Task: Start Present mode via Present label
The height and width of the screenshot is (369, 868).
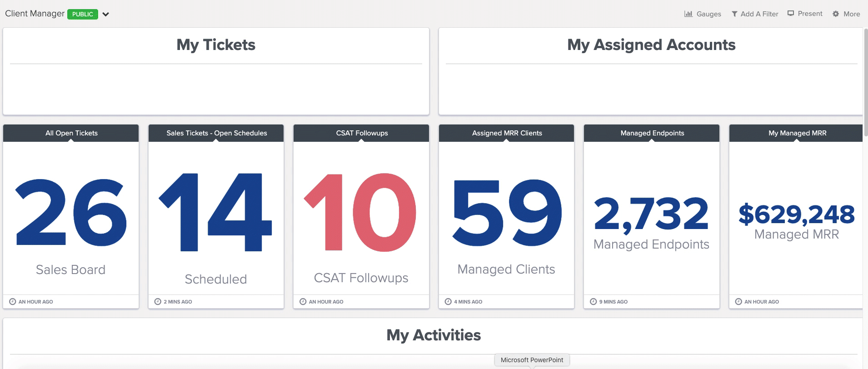Action: [x=810, y=14]
